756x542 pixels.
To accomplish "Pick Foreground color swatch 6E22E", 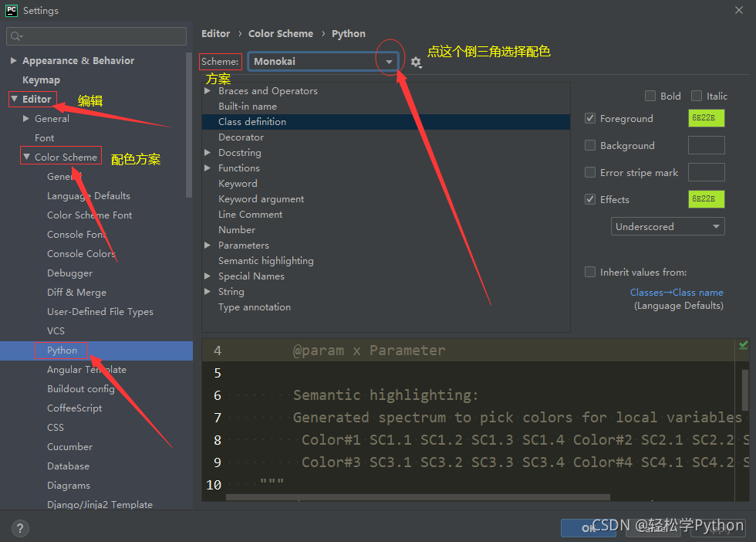I will (x=707, y=118).
